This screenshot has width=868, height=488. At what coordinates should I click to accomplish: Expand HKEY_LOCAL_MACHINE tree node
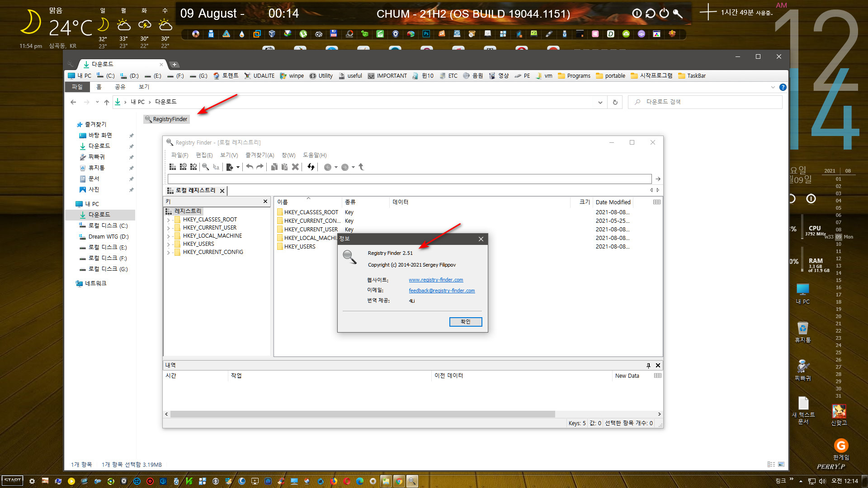169,236
